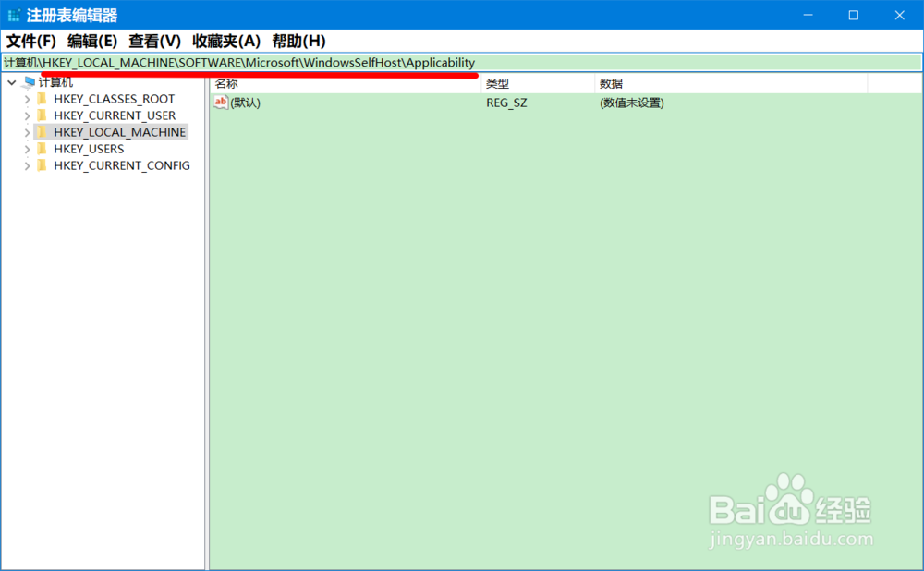Expand HKEY_CURRENT_CONFIG chevron
The width and height of the screenshot is (924, 571).
point(27,165)
